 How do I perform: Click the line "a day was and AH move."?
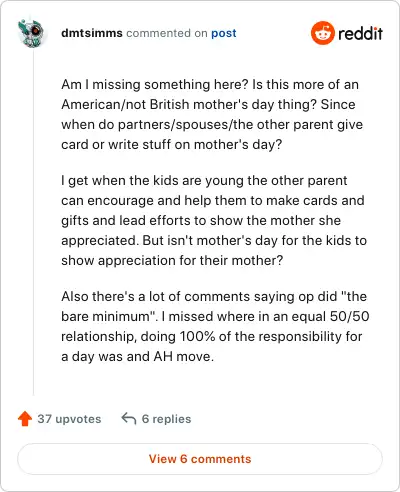[x=137, y=356]
